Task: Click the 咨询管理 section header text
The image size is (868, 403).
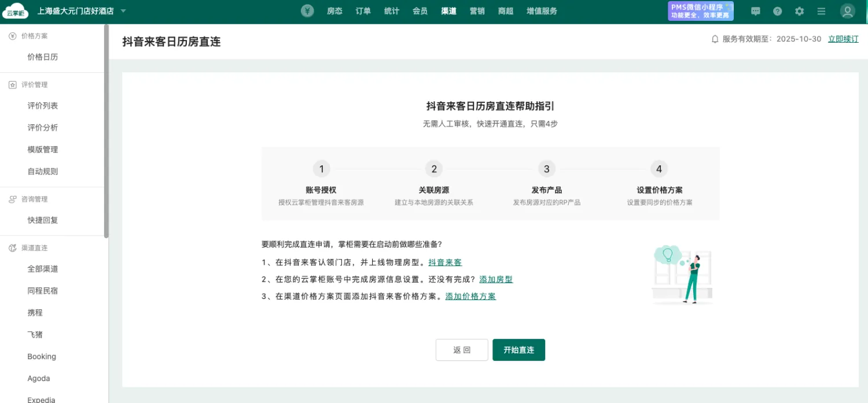Action: 35,199
